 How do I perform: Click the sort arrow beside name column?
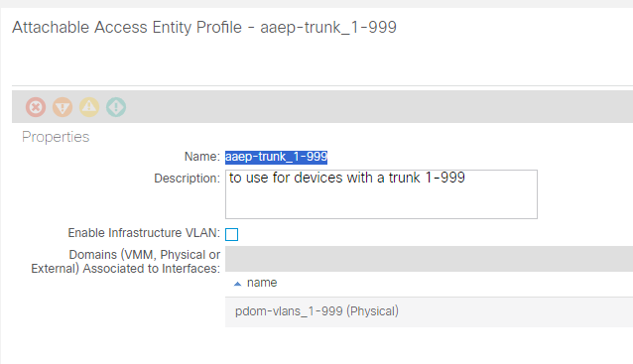pyautogui.click(x=238, y=284)
